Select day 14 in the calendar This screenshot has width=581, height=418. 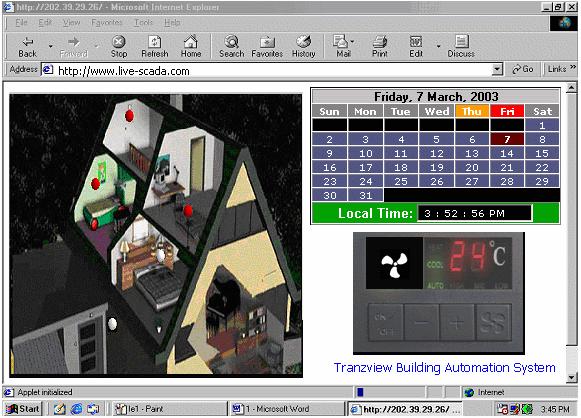tap(507, 153)
